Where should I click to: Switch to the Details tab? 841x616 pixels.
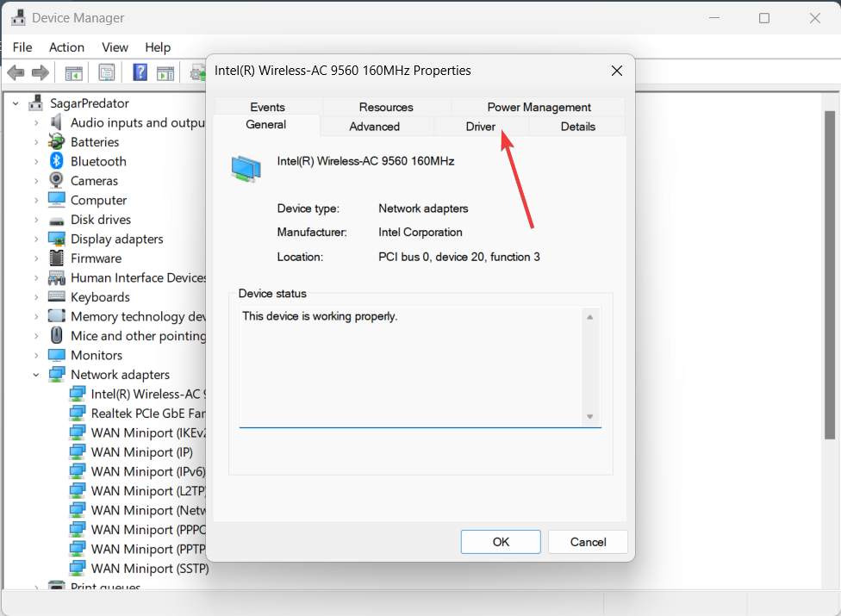tap(577, 127)
